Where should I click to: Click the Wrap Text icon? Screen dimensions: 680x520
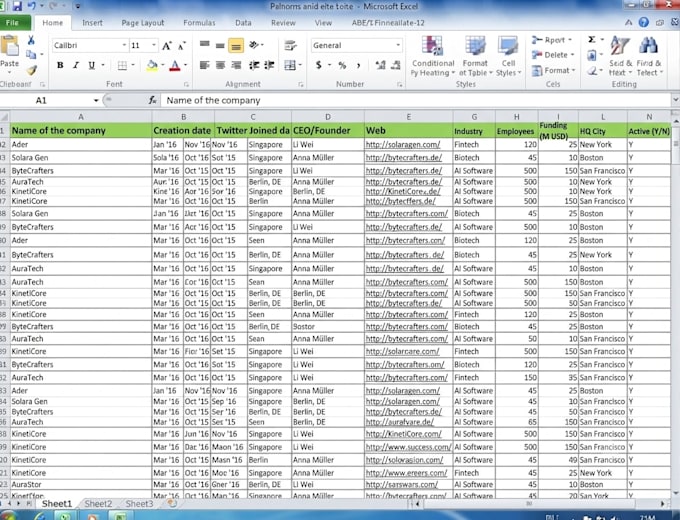coord(291,45)
